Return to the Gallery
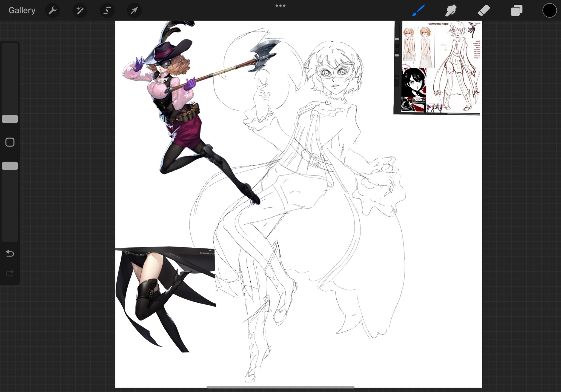Viewport: 561px width, 392px height. pyautogui.click(x=22, y=10)
